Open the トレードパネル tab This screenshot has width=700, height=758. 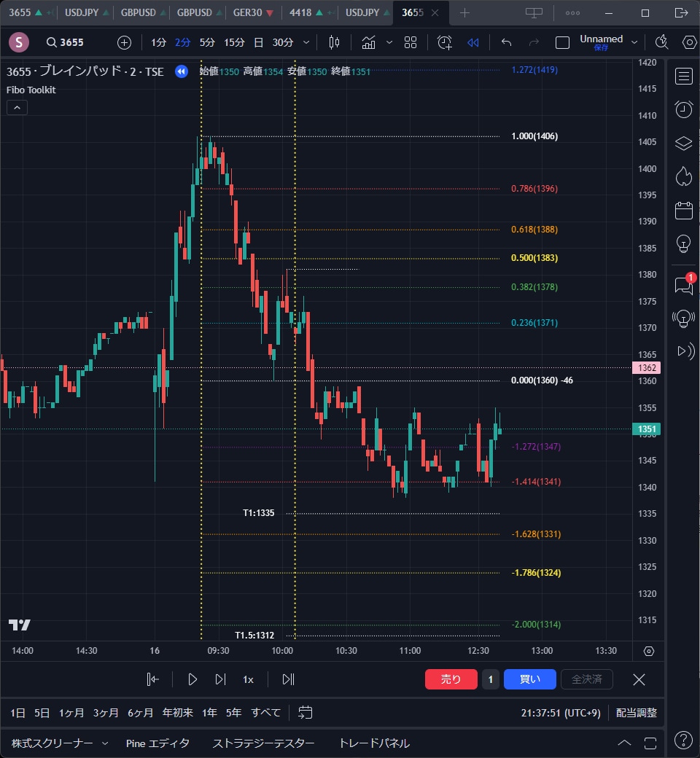(x=374, y=743)
